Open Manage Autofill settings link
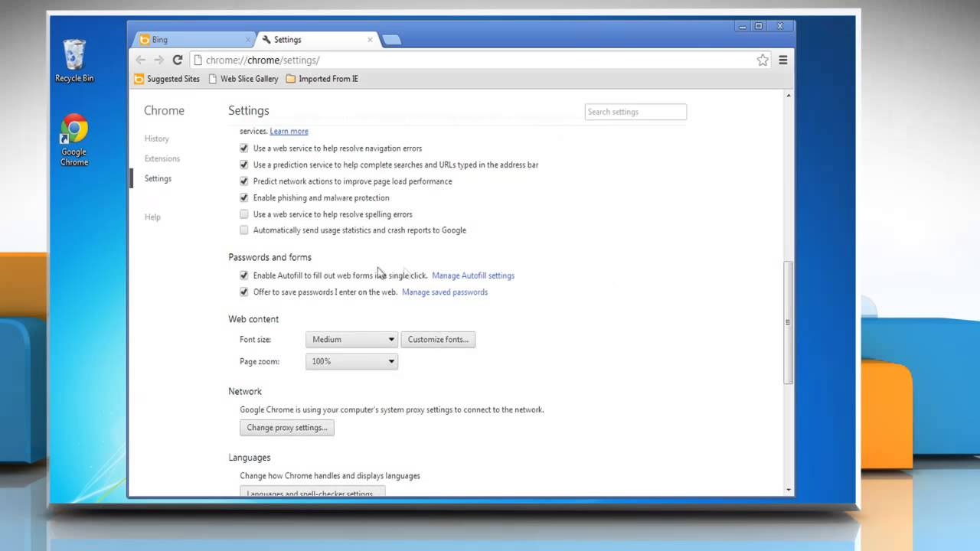The image size is (980, 551). [x=473, y=275]
